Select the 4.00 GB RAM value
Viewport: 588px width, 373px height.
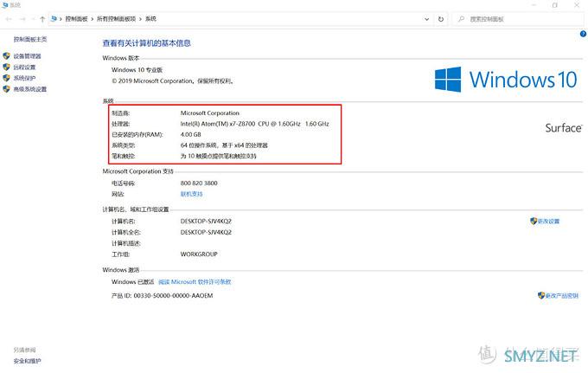(x=190, y=134)
